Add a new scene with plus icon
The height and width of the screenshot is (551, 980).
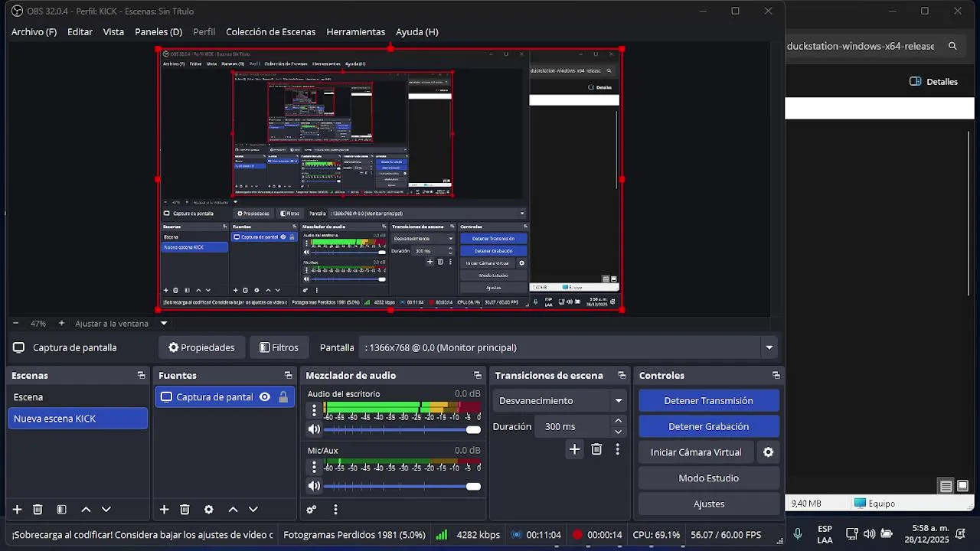pos(17,510)
